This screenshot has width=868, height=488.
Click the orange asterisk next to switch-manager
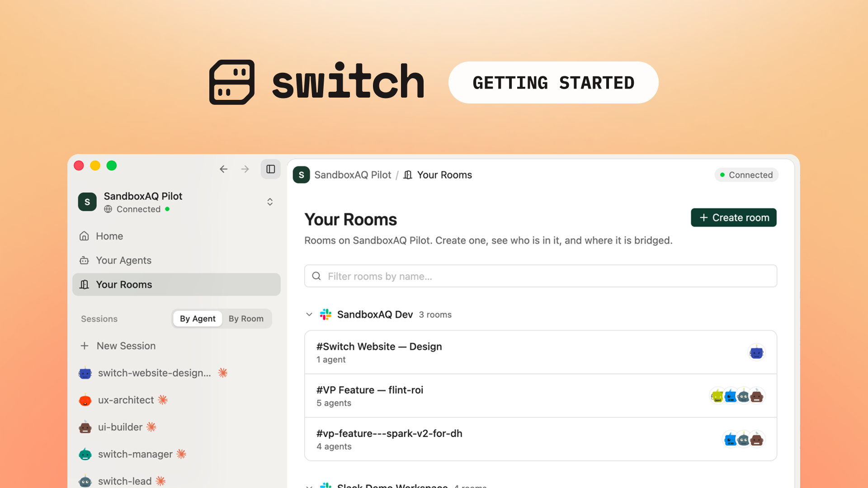(x=181, y=454)
